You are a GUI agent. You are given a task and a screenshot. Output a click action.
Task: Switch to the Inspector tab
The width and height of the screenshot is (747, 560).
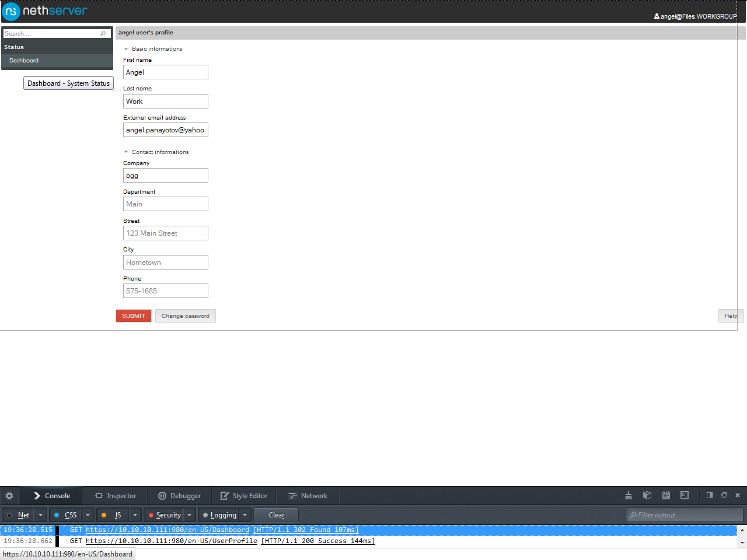tap(115, 496)
